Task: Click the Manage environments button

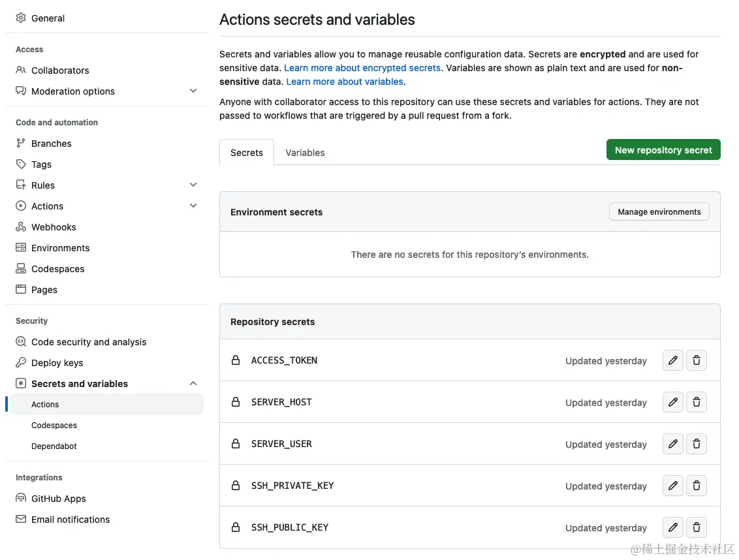Action: (x=659, y=212)
